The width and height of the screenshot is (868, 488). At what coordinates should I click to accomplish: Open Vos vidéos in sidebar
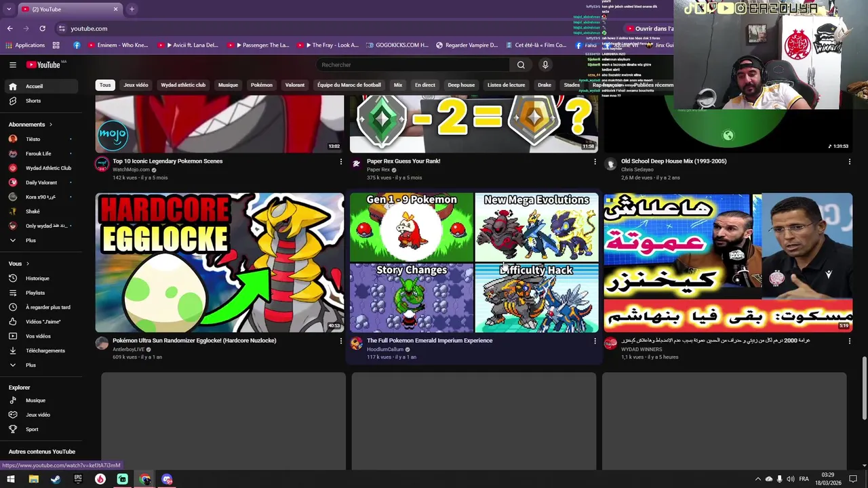point(41,336)
